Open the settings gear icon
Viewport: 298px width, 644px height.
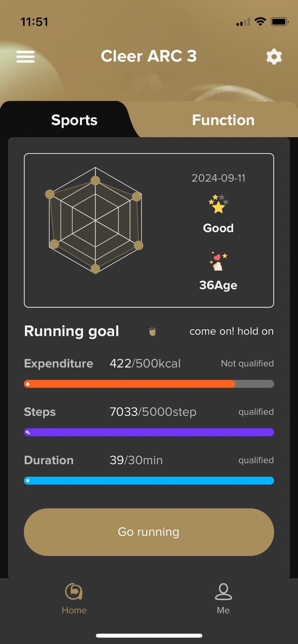click(274, 56)
